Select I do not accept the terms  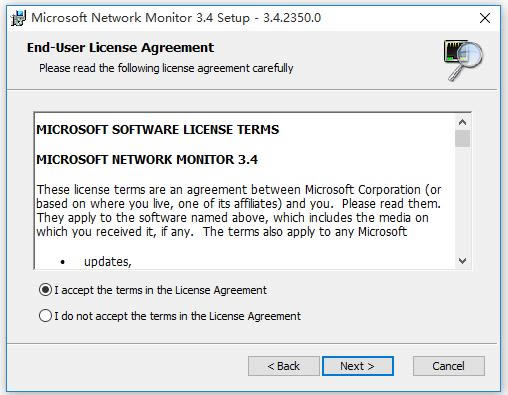point(45,315)
